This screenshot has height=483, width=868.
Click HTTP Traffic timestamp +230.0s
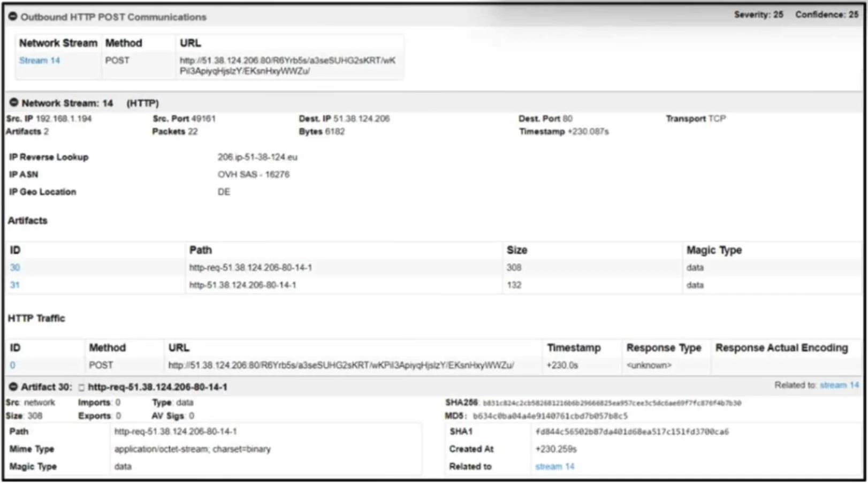pyautogui.click(x=562, y=365)
